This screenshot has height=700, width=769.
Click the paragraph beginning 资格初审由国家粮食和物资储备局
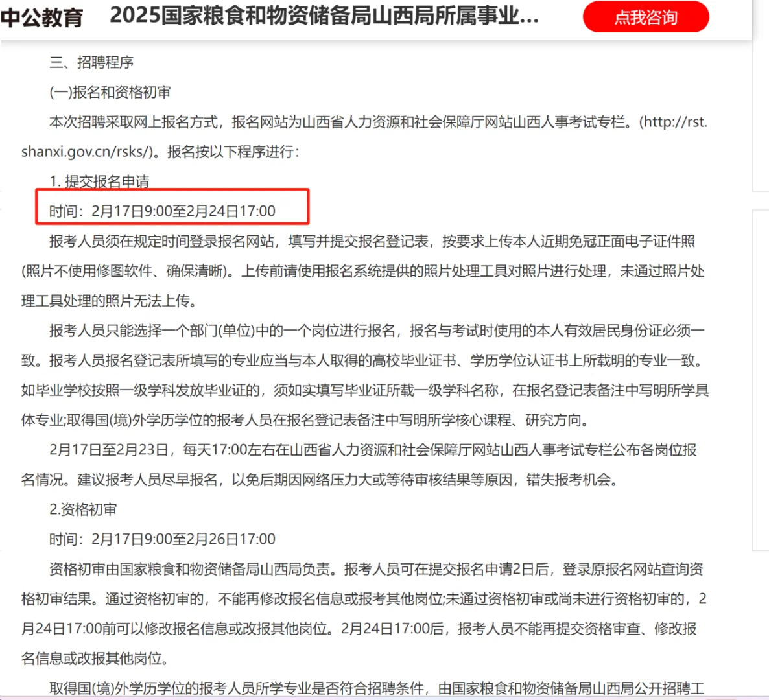[364, 614]
